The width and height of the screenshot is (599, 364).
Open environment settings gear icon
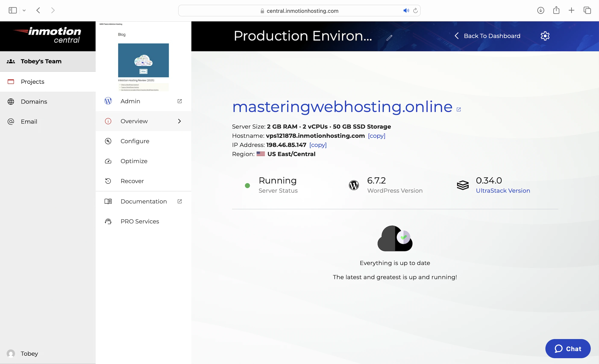pos(545,36)
